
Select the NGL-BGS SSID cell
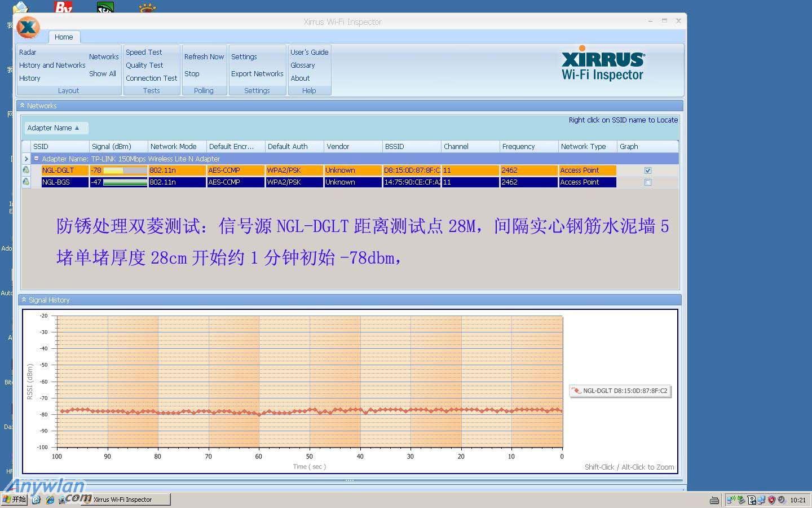(65, 182)
